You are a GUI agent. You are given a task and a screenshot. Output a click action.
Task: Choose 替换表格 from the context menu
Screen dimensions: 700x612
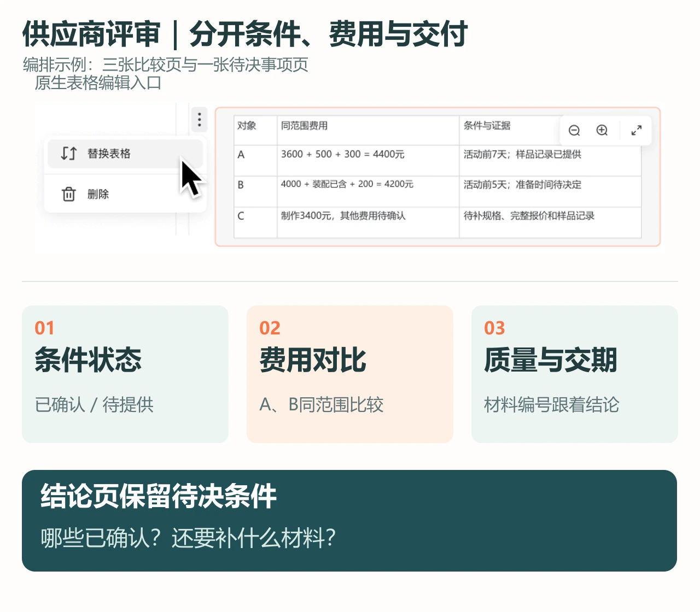click(125, 154)
